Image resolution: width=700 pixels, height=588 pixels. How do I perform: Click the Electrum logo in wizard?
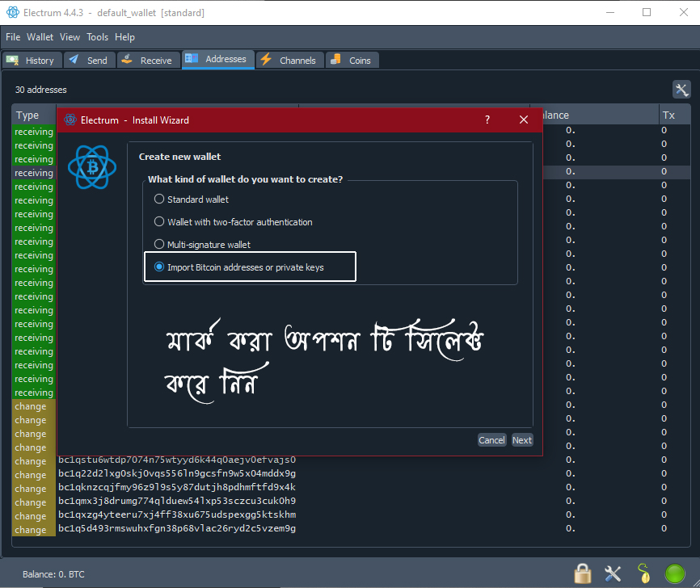click(92, 167)
